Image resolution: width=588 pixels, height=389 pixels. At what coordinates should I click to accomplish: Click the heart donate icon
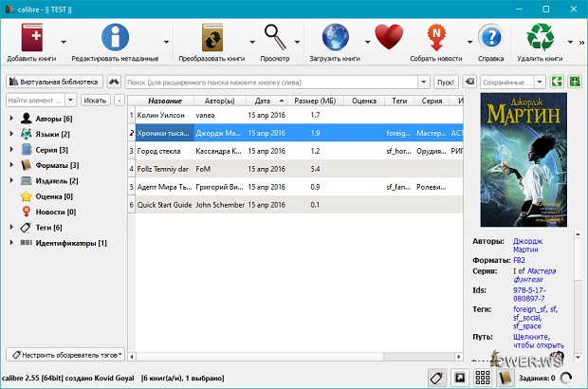(x=389, y=38)
